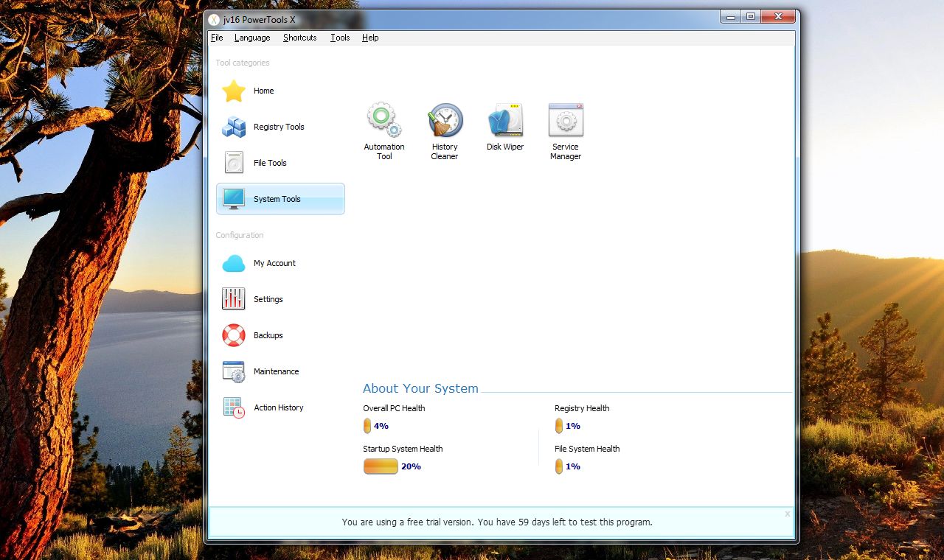Image resolution: width=944 pixels, height=560 pixels.
Task: Click the File System Health label
Action: [587, 449]
